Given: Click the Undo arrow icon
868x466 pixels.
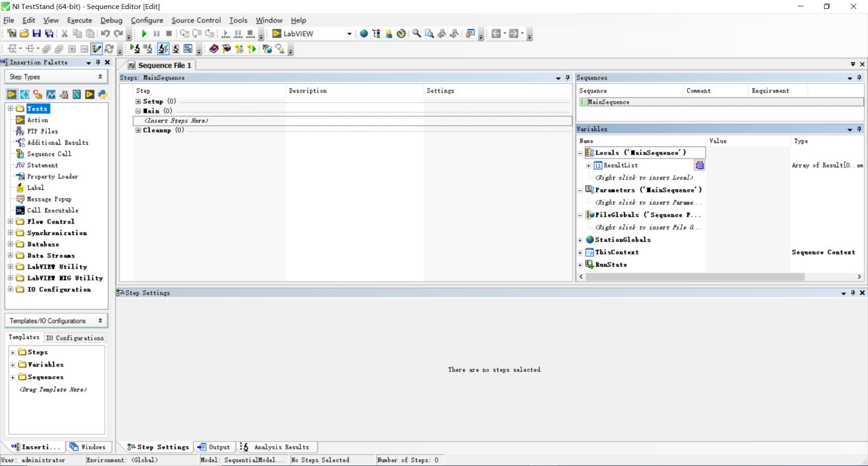Looking at the screenshot, I should 105,34.
